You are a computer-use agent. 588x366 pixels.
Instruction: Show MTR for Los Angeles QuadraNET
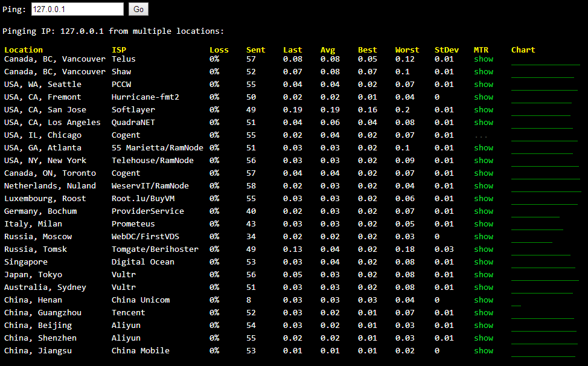pyautogui.click(x=484, y=123)
